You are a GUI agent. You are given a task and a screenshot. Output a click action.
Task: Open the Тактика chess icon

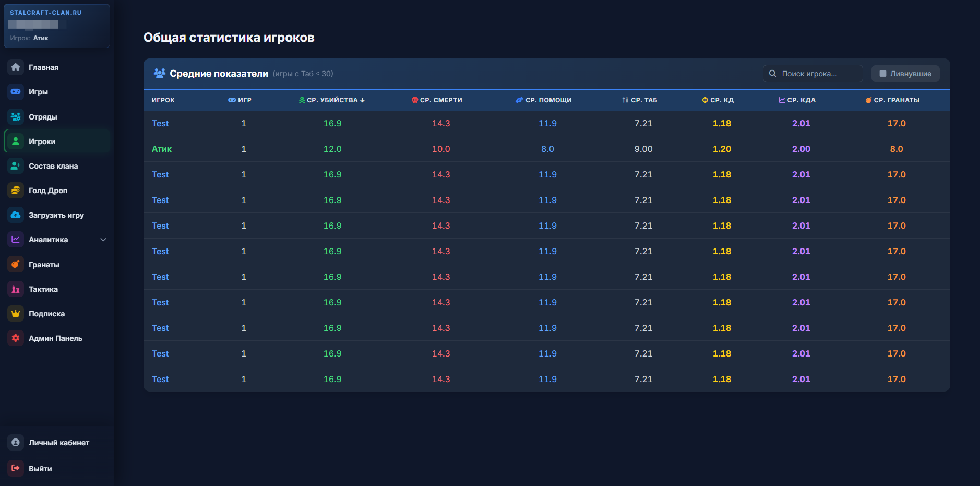(16, 289)
